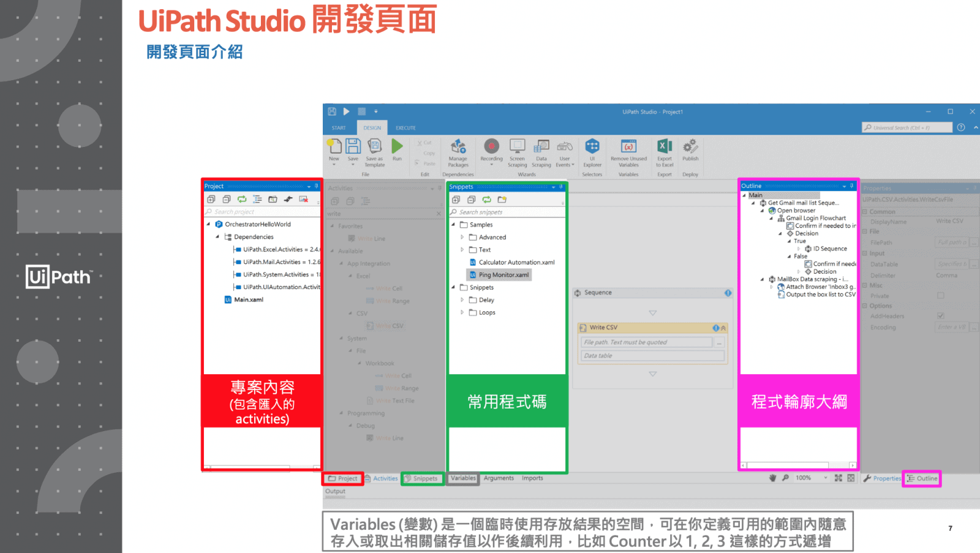Open the Variables tab below designer
Viewport: 980px width, 553px height.
[463, 478]
